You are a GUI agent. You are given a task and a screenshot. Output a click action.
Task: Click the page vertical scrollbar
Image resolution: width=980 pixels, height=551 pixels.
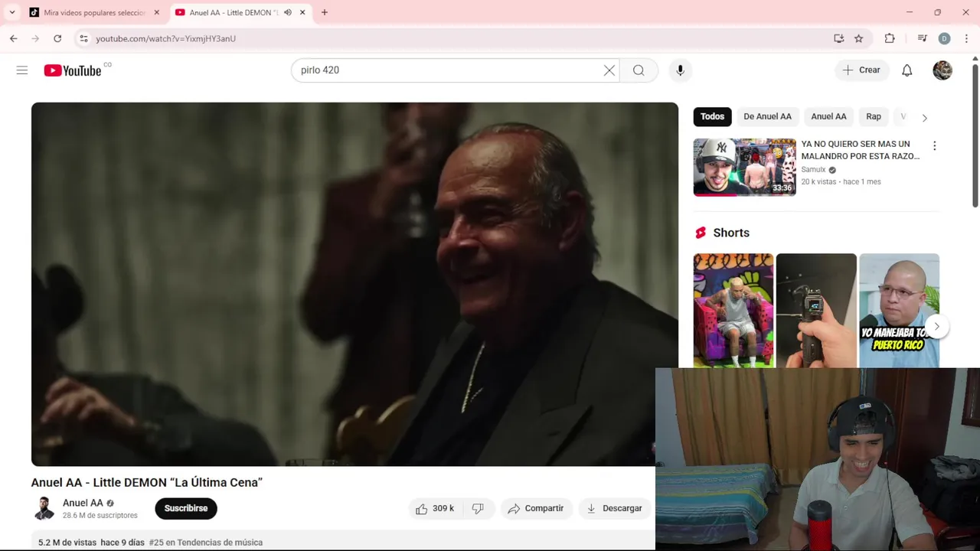pyautogui.click(x=975, y=136)
